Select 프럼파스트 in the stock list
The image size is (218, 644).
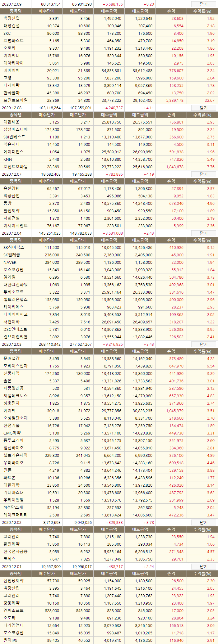(x=13, y=41)
